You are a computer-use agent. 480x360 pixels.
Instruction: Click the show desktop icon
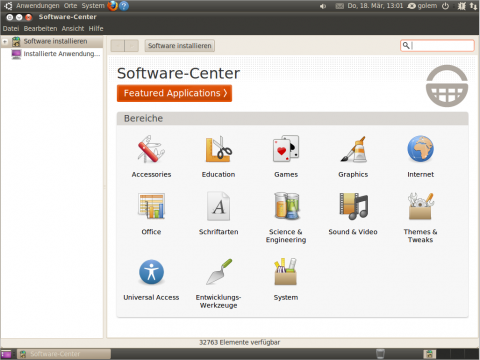point(6,354)
